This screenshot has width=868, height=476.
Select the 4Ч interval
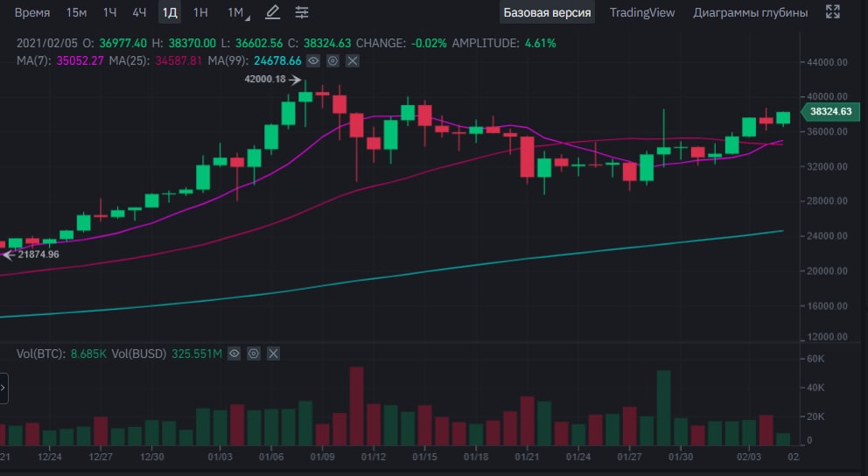tap(139, 13)
